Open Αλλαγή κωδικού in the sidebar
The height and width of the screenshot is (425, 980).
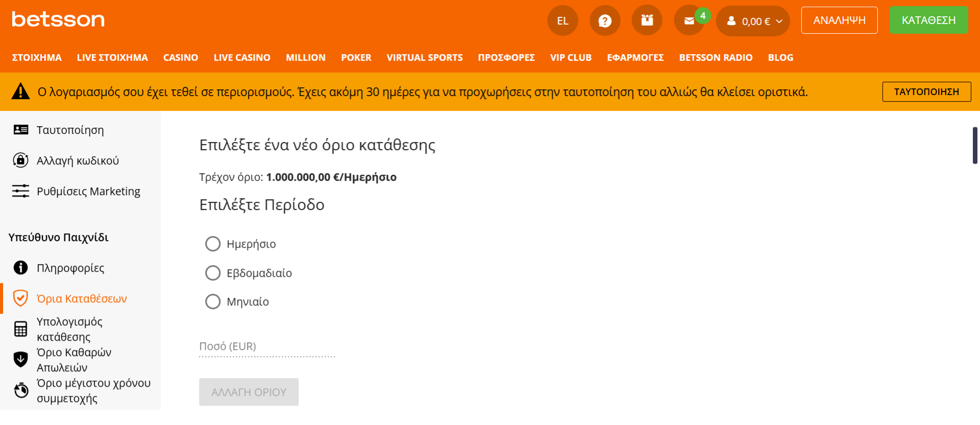pyautogui.click(x=78, y=160)
